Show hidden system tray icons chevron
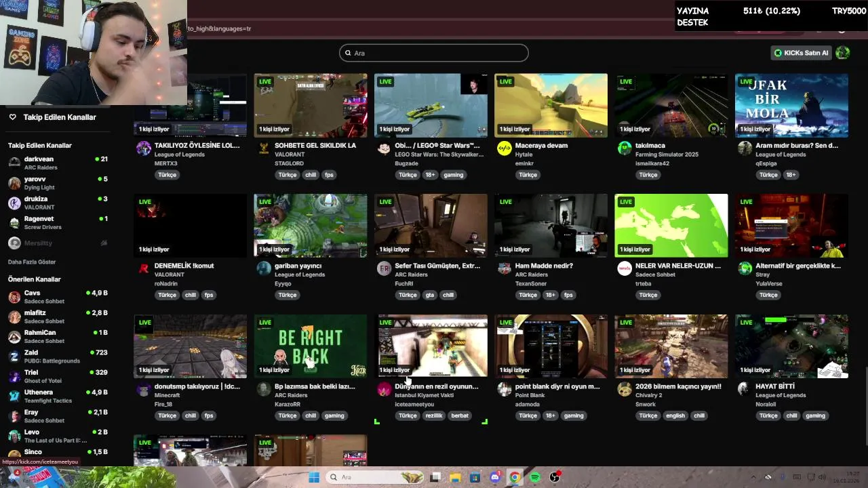The width and height of the screenshot is (868, 488). point(753,477)
